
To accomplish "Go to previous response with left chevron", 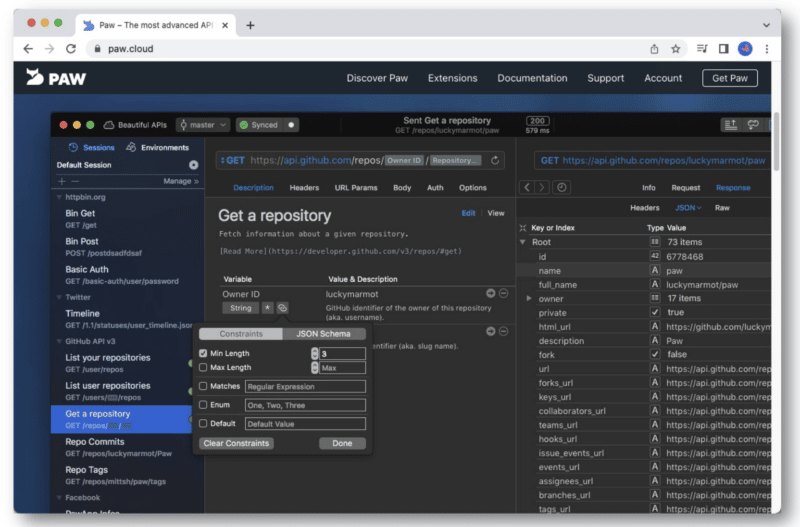I will point(528,187).
